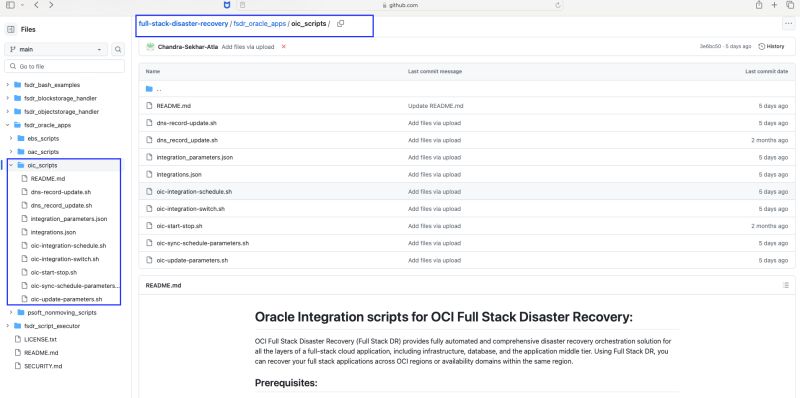
Task: Expand the fsdr_blockstorage_handler folder
Action: 8,98
